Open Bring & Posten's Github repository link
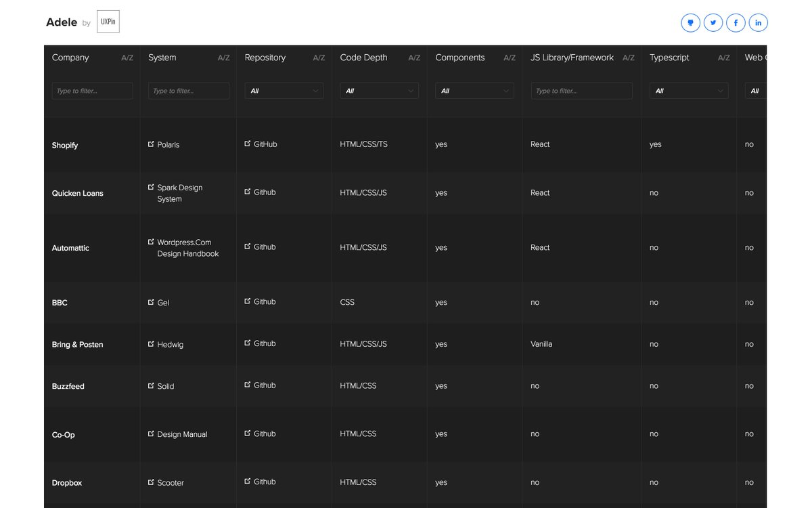The height and width of the screenshot is (508, 812). pyautogui.click(x=265, y=343)
